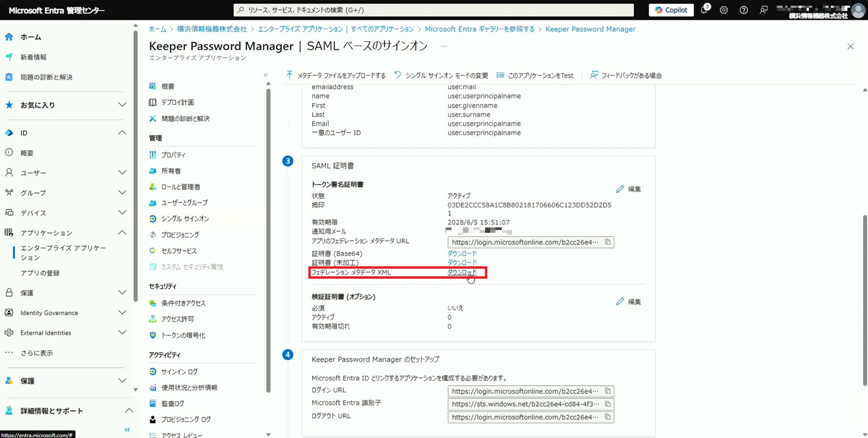Open the プロパティ menu item
This screenshot has height=438, width=868.
tap(173, 155)
